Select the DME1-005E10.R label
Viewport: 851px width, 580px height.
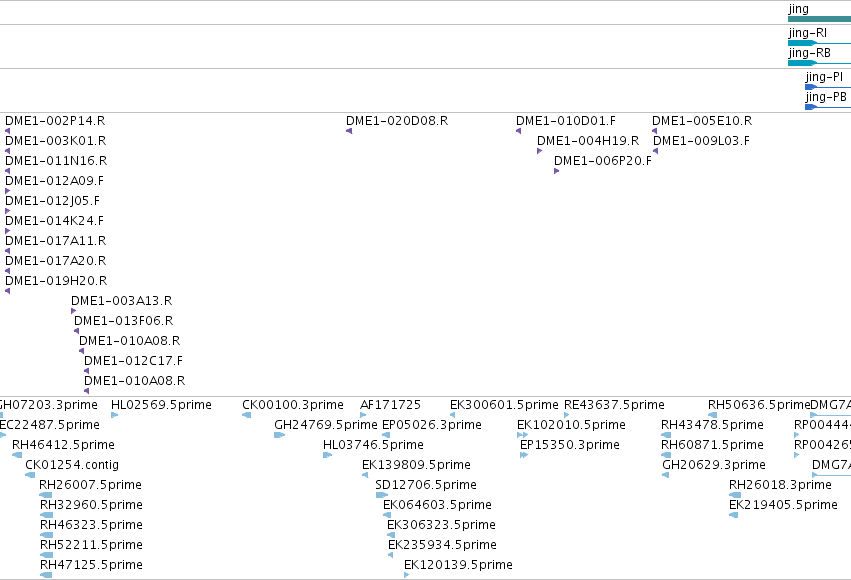[x=702, y=121]
